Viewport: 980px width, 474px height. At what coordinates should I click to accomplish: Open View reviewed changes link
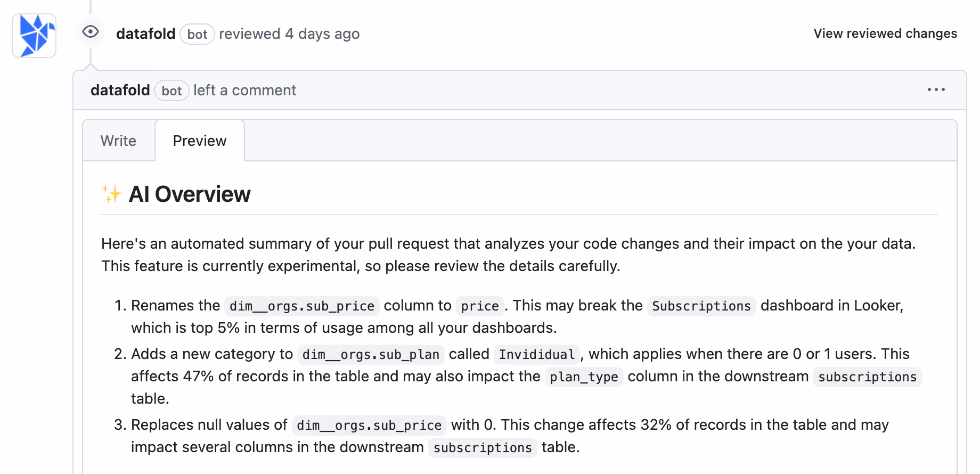point(885,34)
